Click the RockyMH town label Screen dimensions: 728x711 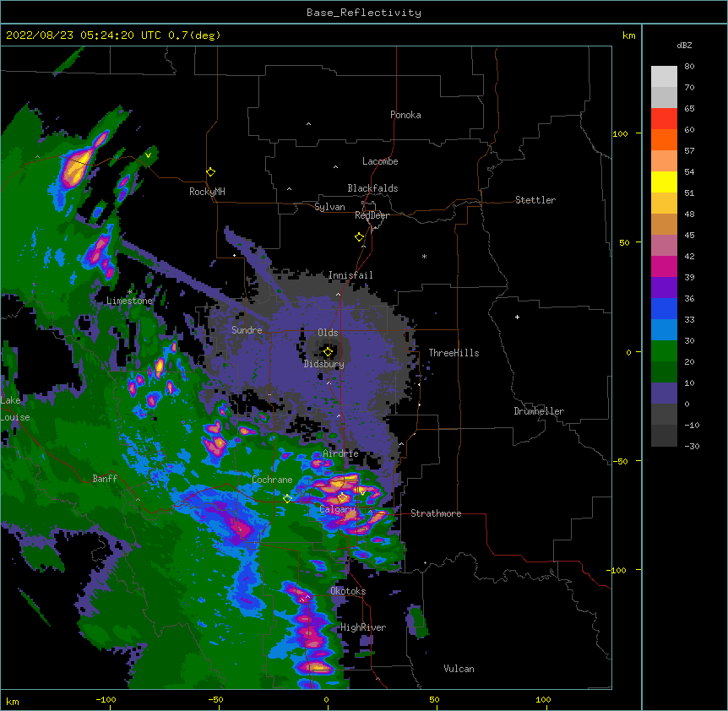(207, 192)
